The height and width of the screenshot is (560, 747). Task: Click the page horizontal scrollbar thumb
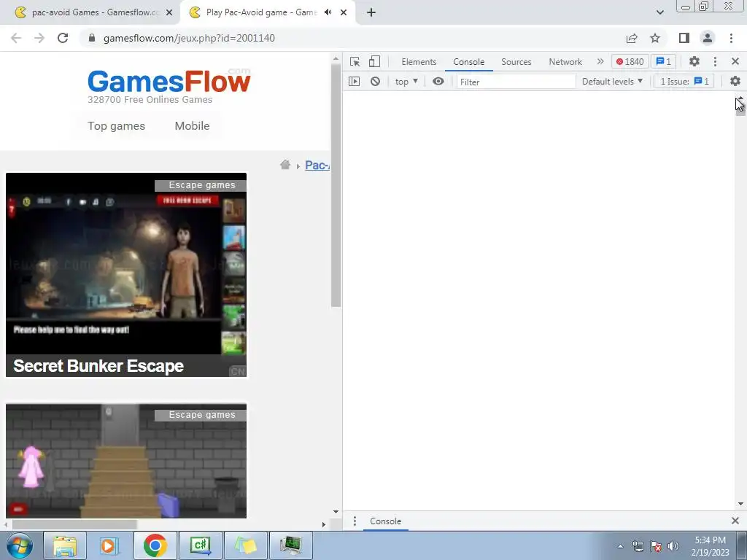75,524
